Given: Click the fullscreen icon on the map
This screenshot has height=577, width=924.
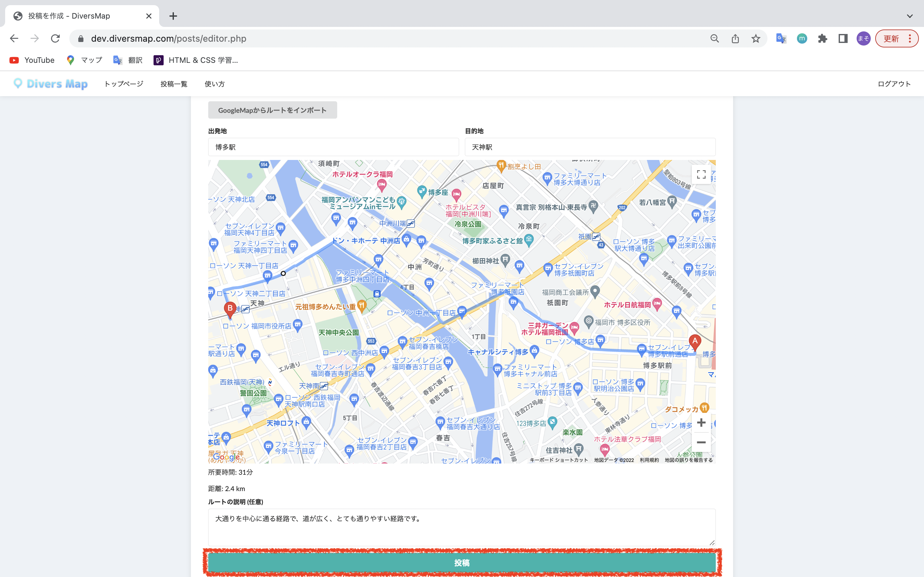Looking at the screenshot, I should click(701, 174).
